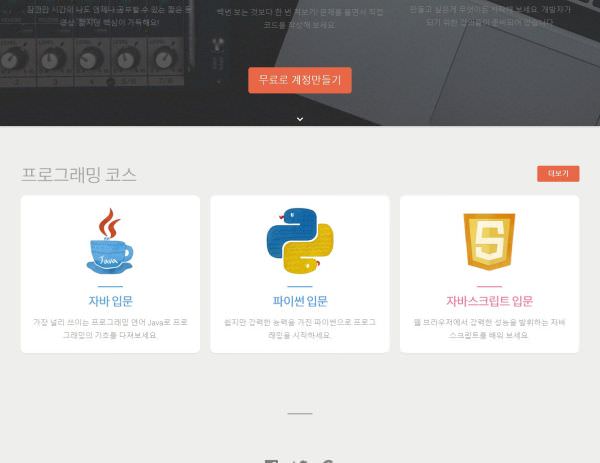Click the Java coffee cup logo
This screenshot has width=600, height=463.
110,241
